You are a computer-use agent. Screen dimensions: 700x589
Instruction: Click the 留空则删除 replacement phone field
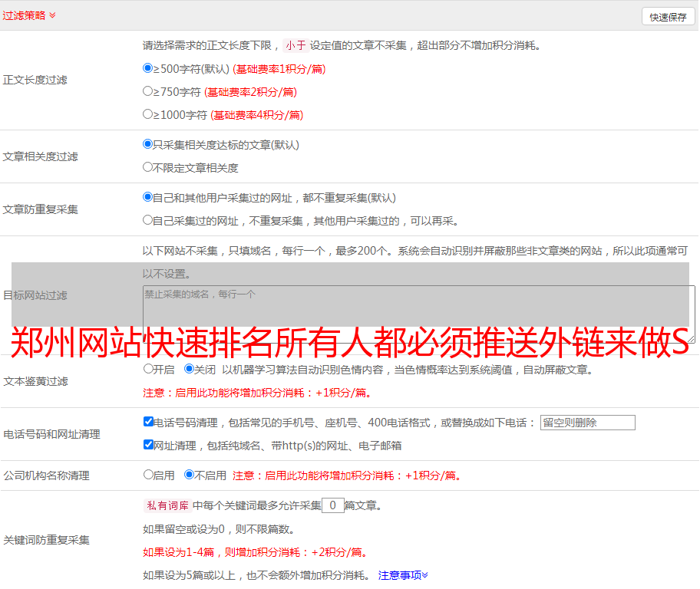(587, 423)
